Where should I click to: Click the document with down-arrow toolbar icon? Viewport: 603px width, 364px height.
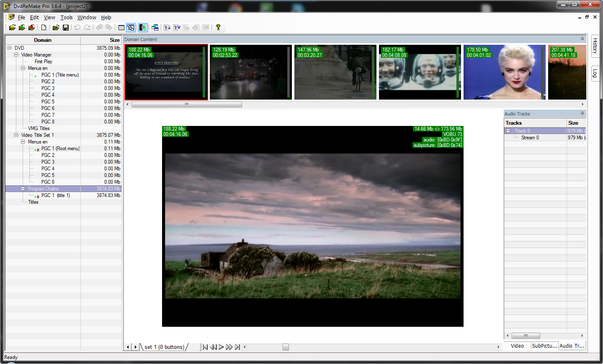167,28
